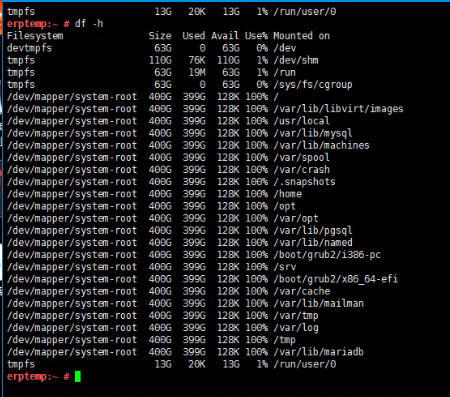
Task: Click the '/var/lib/mariadb' mount point
Action: tap(318, 352)
